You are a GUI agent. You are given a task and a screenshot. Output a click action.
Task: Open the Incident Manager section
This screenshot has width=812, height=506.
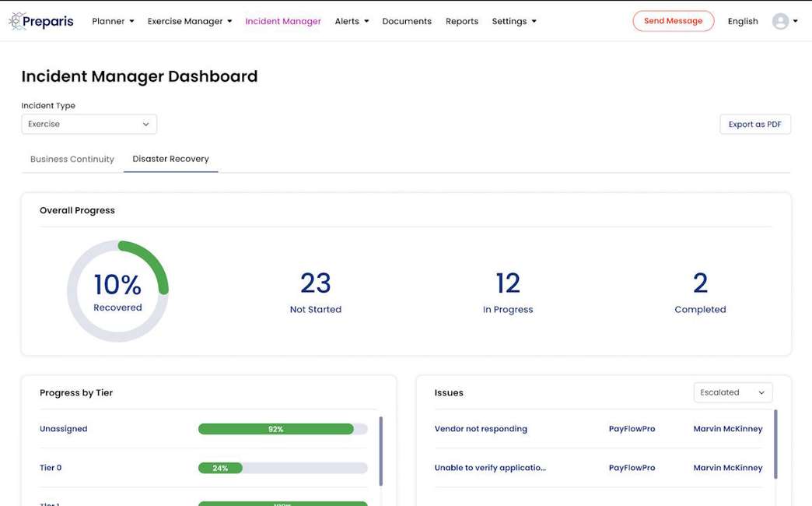click(283, 21)
